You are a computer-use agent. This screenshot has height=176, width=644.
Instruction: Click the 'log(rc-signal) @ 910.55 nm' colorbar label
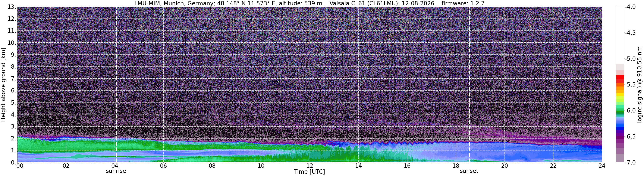(x=640, y=85)
